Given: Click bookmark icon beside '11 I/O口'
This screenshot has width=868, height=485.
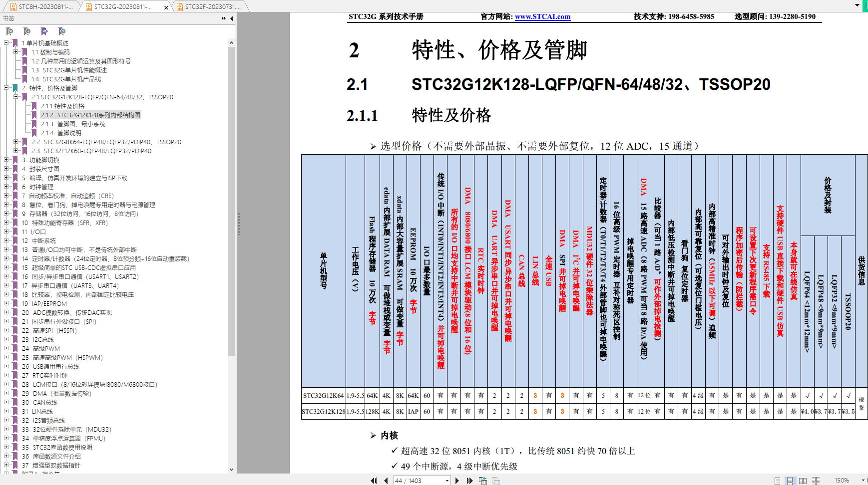Looking at the screenshot, I should pos(15,232).
